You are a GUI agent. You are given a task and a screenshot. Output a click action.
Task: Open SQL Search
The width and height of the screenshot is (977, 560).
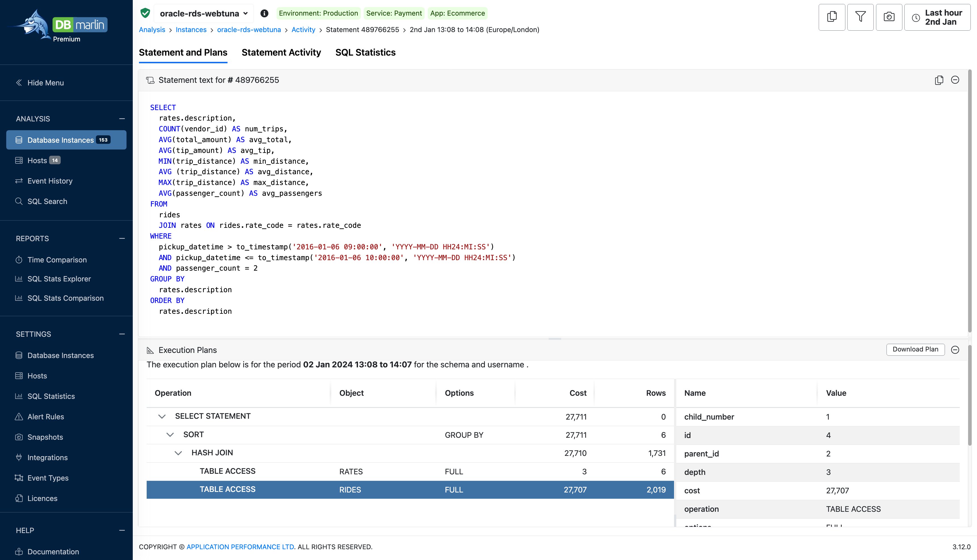tap(41, 201)
